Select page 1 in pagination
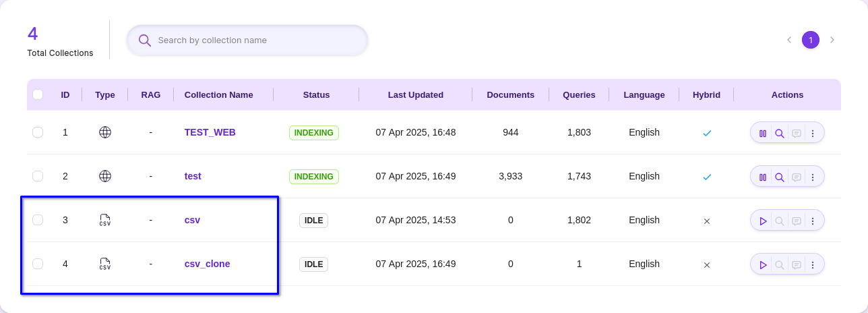868x313 pixels. click(x=811, y=40)
